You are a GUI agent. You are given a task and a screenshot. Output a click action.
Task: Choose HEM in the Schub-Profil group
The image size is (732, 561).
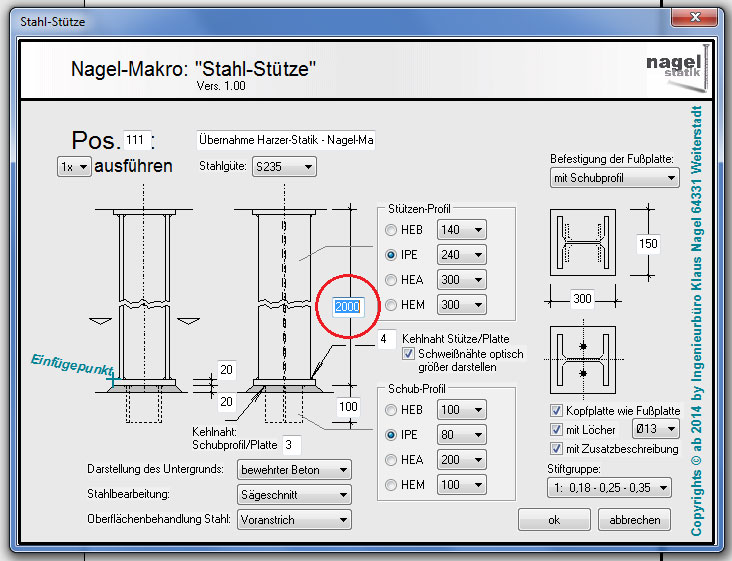(392, 485)
